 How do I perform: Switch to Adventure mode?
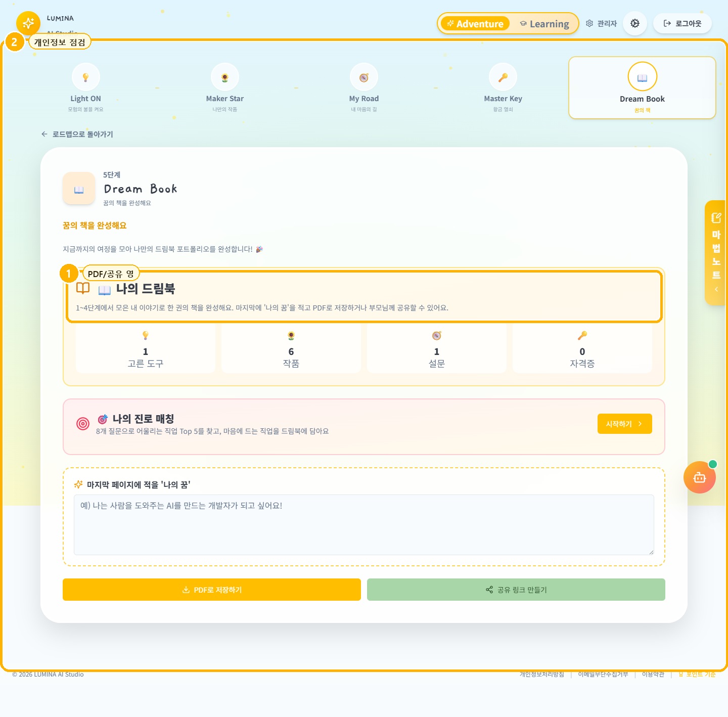point(475,24)
